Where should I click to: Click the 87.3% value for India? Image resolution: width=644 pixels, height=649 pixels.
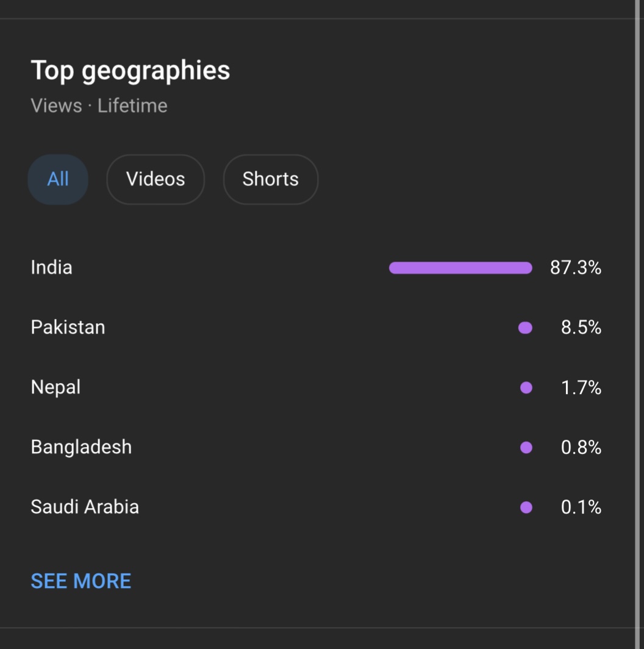pyautogui.click(x=576, y=268)
